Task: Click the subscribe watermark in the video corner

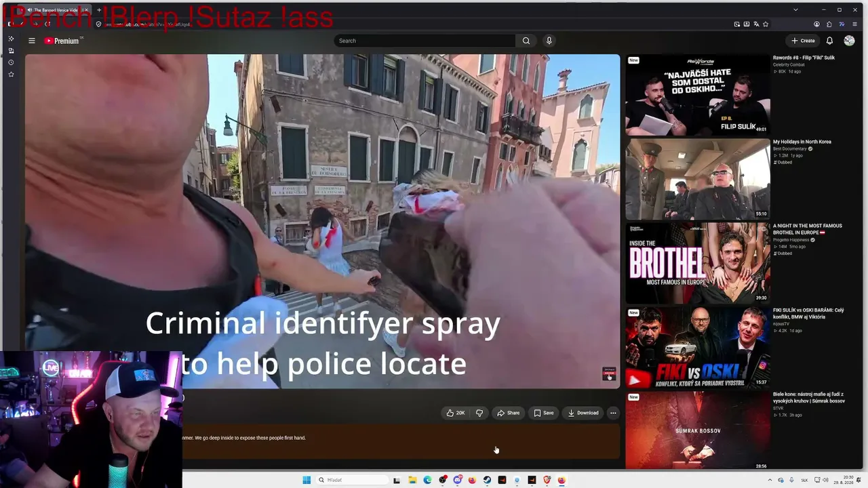Action: [x=608, y=375]
